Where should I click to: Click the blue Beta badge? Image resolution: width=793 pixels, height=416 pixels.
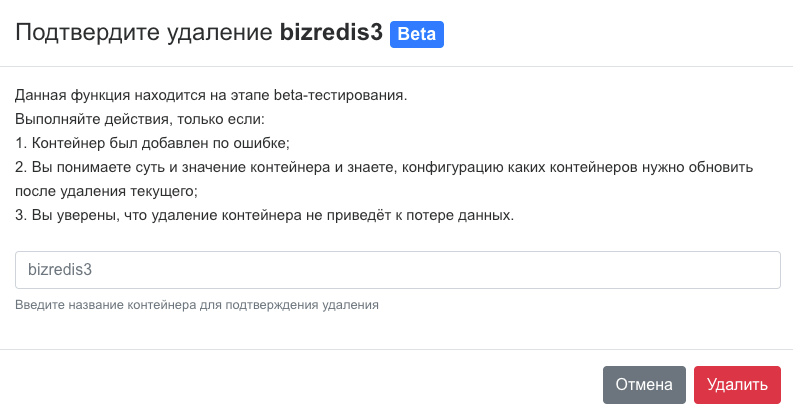coord(417,33)
